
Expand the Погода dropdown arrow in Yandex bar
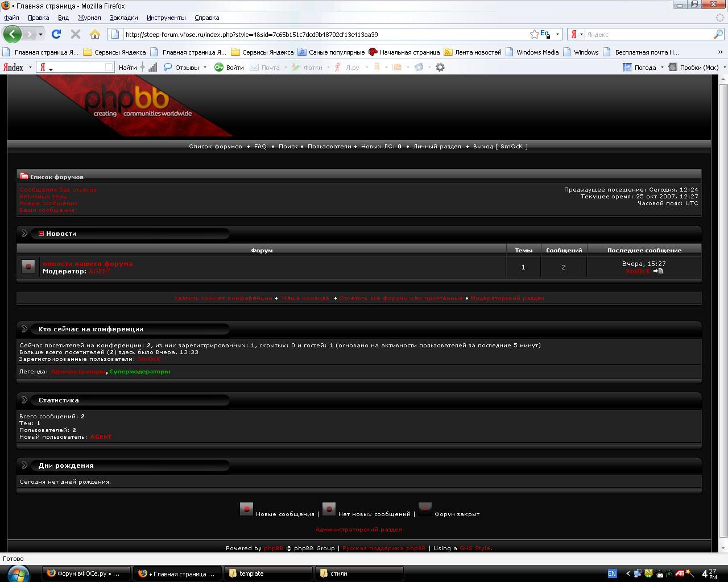pos(662,67)
